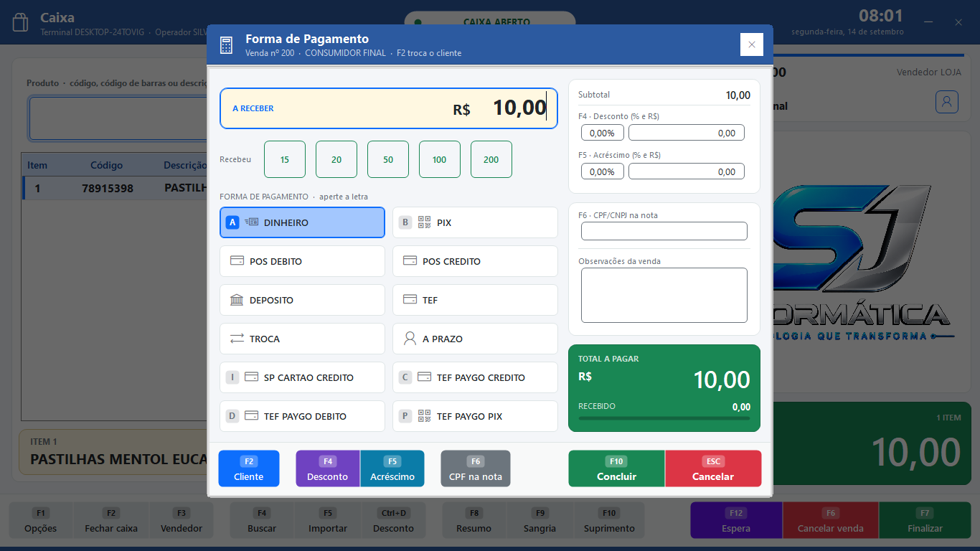Click the F6 CPF na nota button
Image resolution: width=980 pixels, height=551 pixels.
click(x=476, y=468)
